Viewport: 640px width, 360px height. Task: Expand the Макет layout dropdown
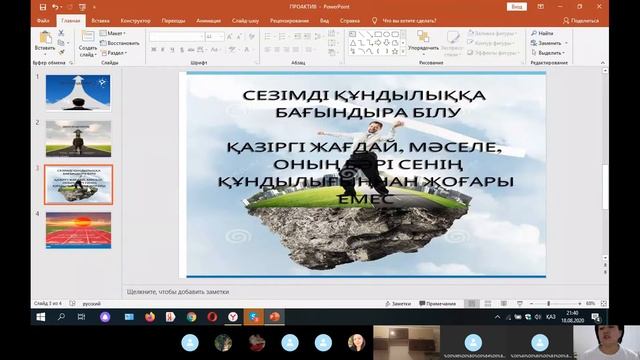[113, 33]
